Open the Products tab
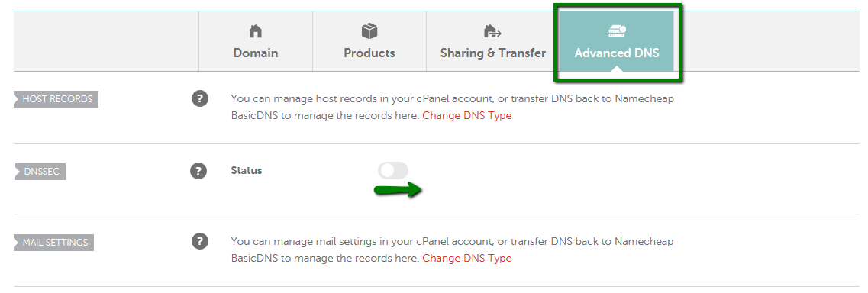This screenshot has height=293, width=868. click(369, 41)
